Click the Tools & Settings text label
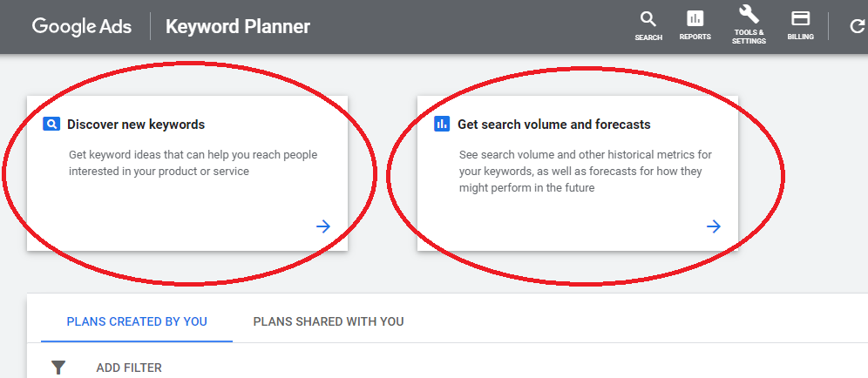 [x=749, y=37]
